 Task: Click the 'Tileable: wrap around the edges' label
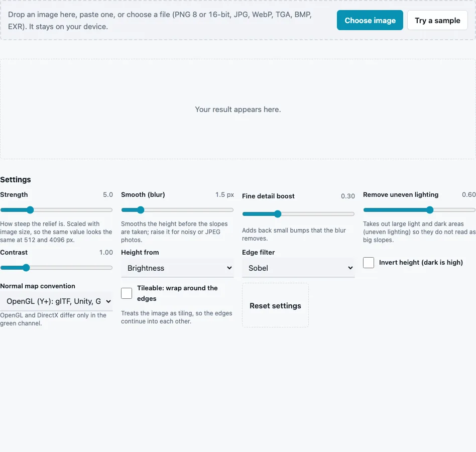(177, 293)
